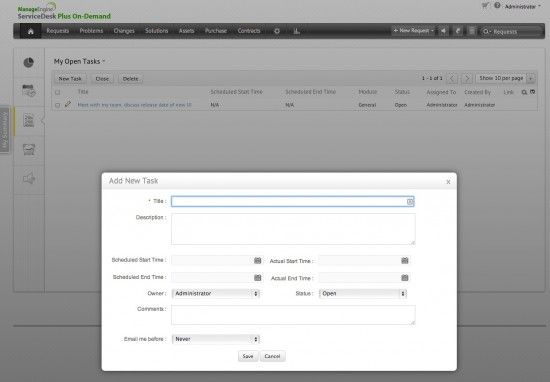Open the Owner dropdown showing Administrator
Image resolution: width=550 pixels, height=382 pixels.
(x=215, y=293)
